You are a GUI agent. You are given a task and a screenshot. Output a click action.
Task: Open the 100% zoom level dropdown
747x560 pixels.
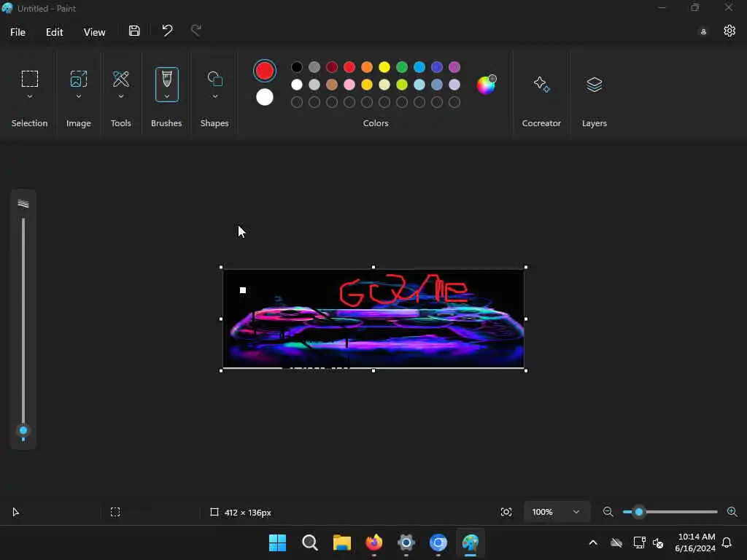(556, 512)
